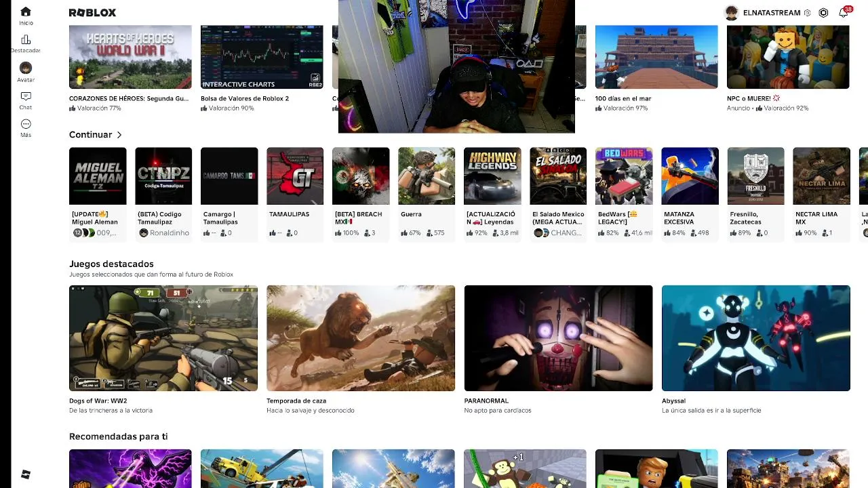The width and height of the screenshot is (868, 488).
Task: Open the PARANORMAL featured image
Action: pyautogui.click(x=558, y=338)
